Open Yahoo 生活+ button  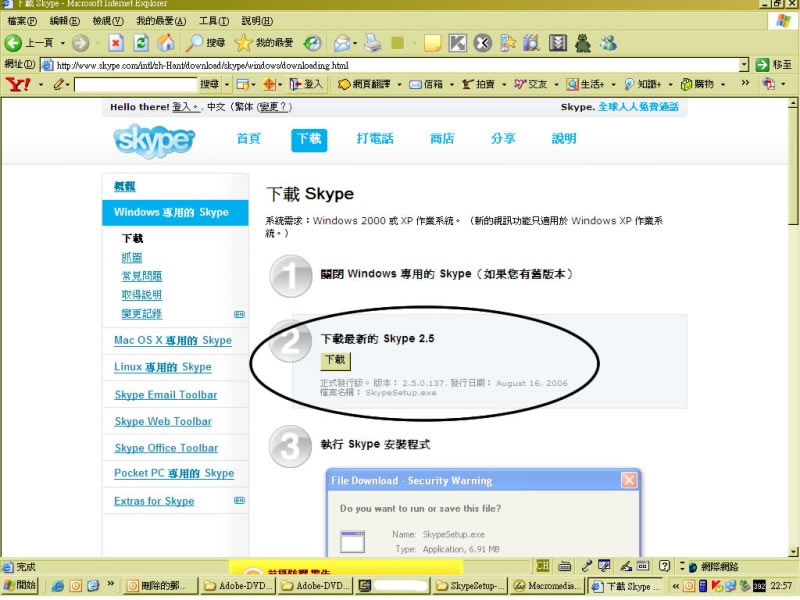click(586, 84)
